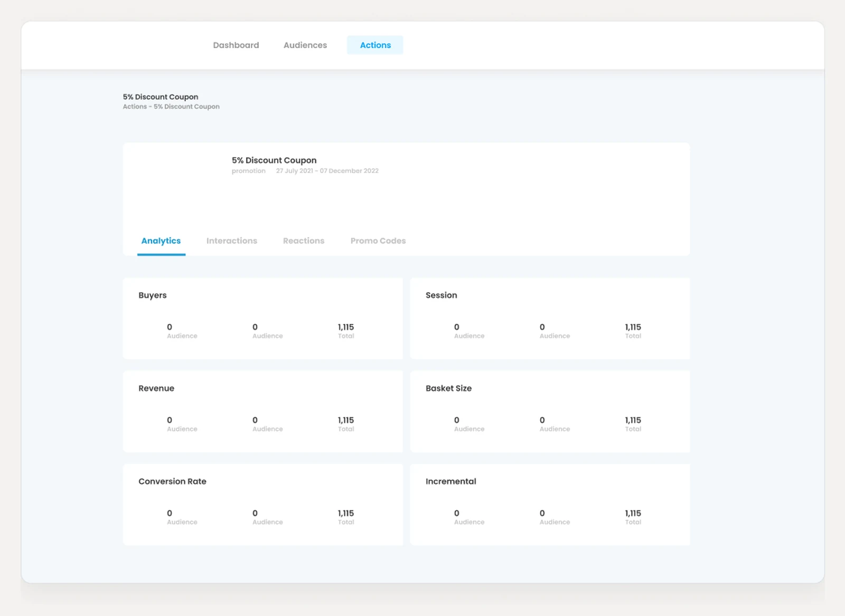Click the second Audience value in Revenue
The image size is (845, 616).
coord(255,420)
